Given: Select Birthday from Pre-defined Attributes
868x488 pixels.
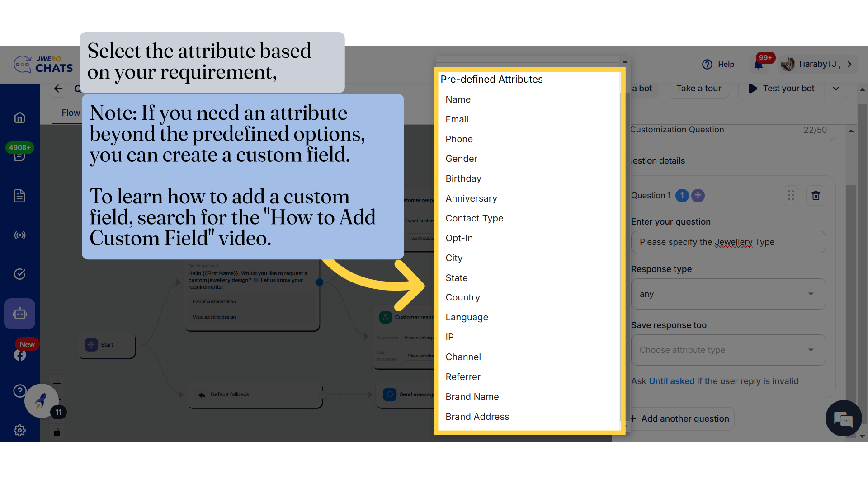Looking at the screenshot, I should pyautogui.click(x=463, y=178).
